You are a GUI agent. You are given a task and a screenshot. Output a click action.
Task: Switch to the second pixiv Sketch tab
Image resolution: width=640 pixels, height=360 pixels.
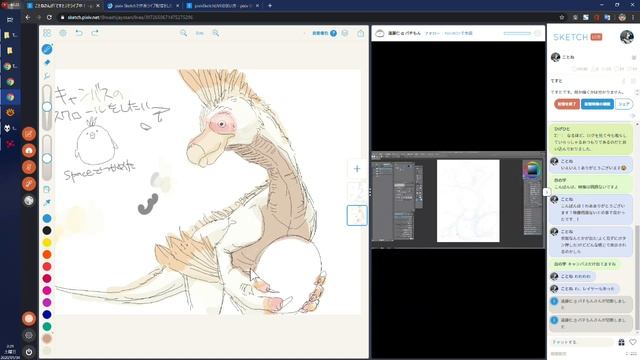pos(143,6)
